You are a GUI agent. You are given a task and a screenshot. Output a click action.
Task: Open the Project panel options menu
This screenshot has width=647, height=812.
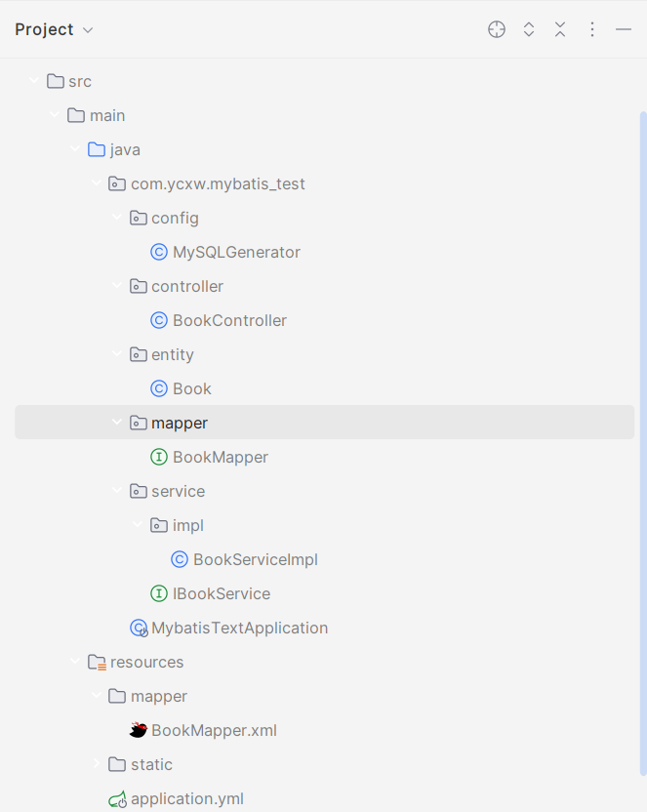click(592, 29)
